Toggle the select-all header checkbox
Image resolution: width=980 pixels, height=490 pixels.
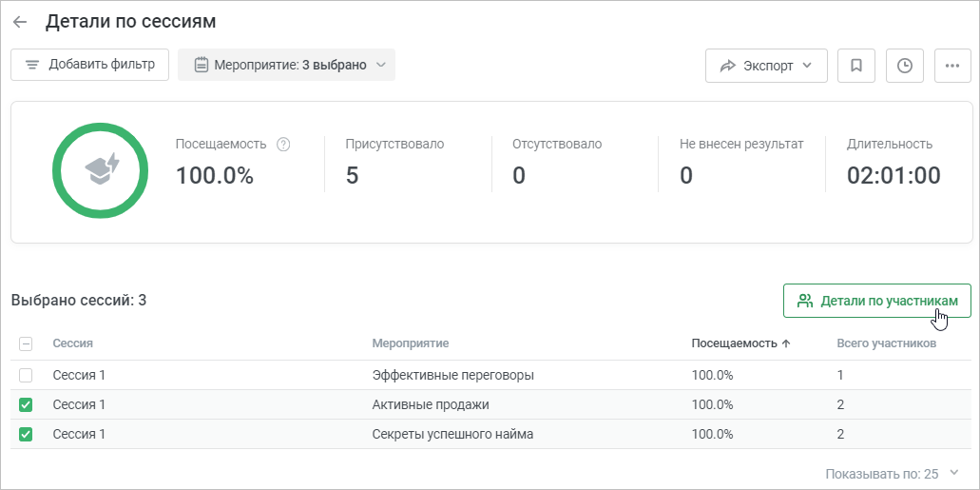(26, 343)
